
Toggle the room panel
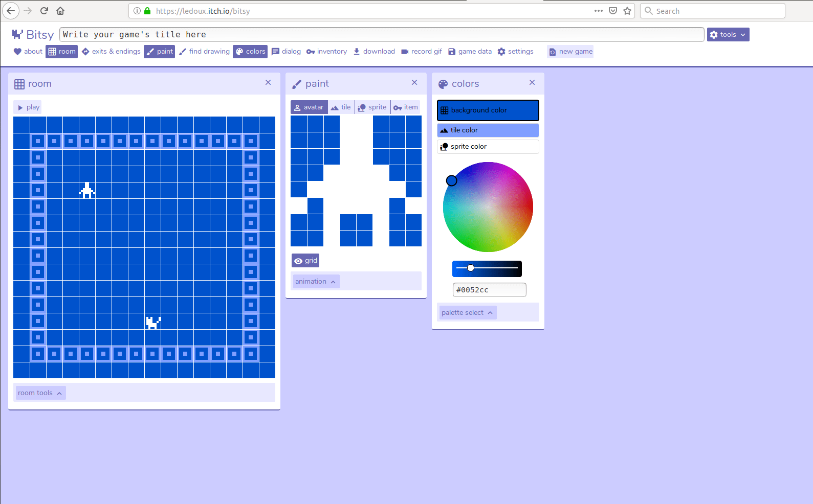[x=62, y=52]
